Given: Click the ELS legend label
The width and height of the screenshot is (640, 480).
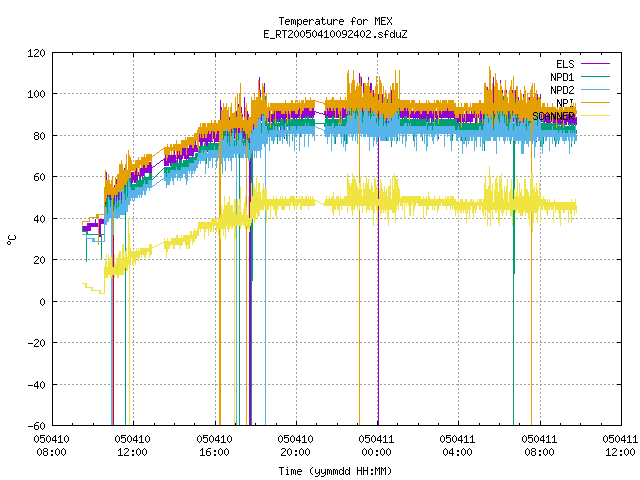Looking at the screenshot, I should [x=565, y=64].
